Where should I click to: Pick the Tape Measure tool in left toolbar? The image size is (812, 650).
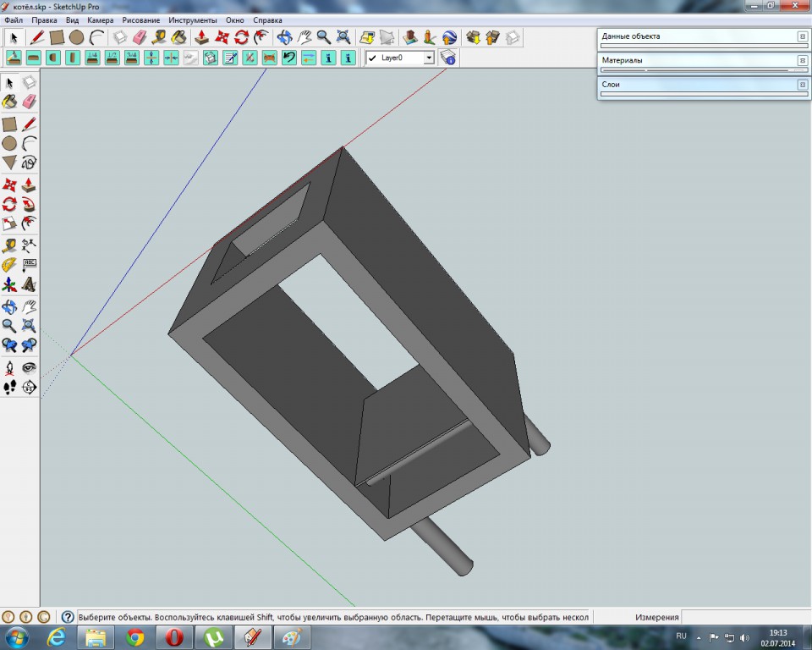pos(9,245)
